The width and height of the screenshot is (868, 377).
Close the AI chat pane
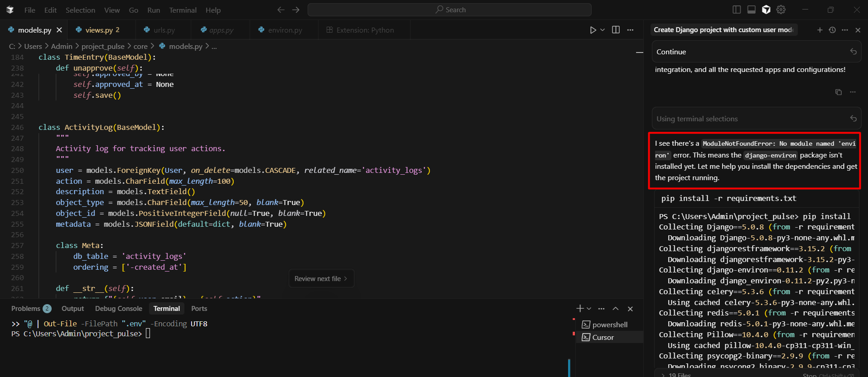pyautogui.click(x=858, y=30)
